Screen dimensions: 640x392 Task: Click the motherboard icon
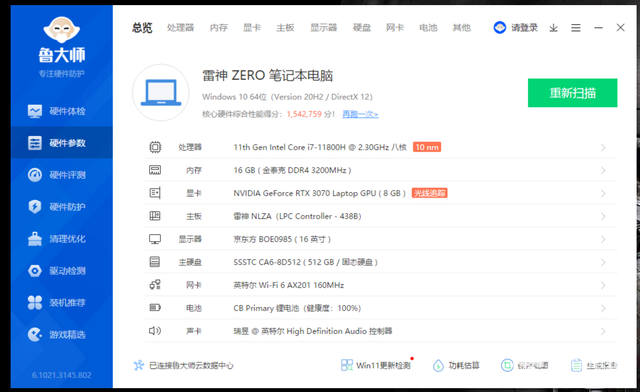tap(155, 216)
